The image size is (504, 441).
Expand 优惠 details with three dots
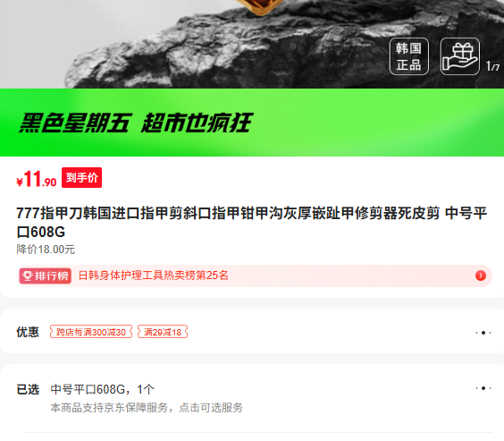[x=483, y=332]
